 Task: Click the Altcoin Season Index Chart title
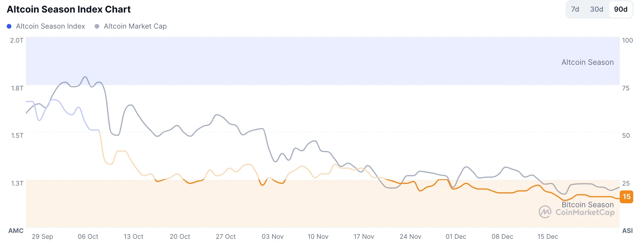(x=68, y=9)
